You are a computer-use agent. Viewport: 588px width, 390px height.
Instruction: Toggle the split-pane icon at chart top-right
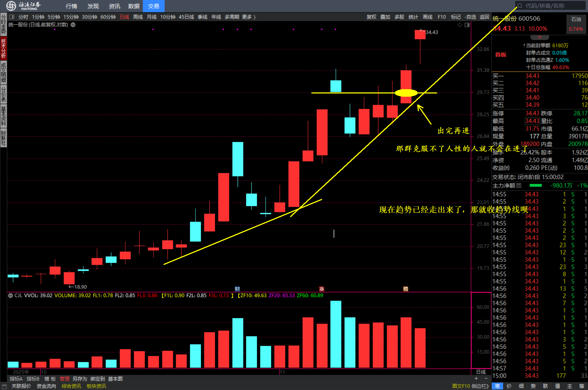coord(467,25)
